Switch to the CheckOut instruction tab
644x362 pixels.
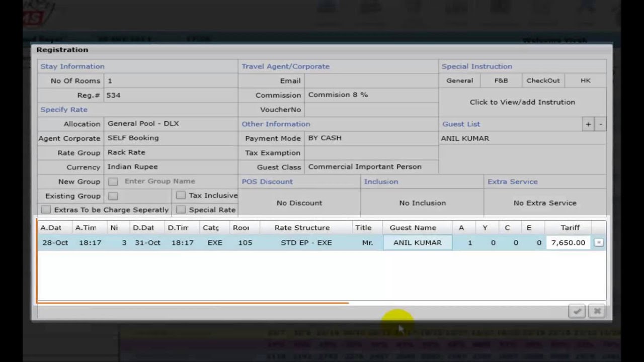pyautogui.click(x=543, y=80)
